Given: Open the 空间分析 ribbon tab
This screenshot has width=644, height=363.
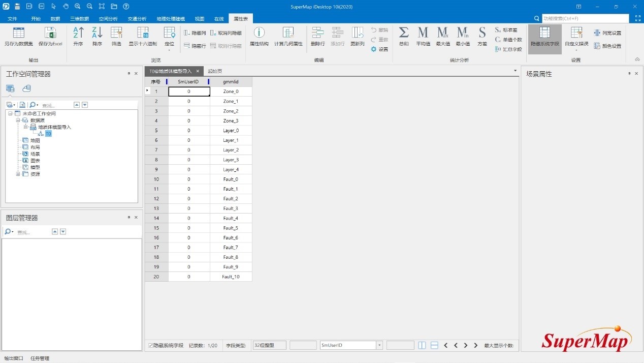Looking at the screenshot, I should tap(108, 19).
